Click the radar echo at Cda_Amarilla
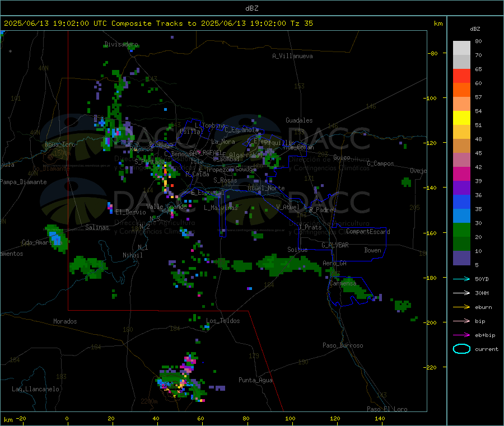This screenshot has width=504, height=426. pyautogui.click(x=57, y=238)
